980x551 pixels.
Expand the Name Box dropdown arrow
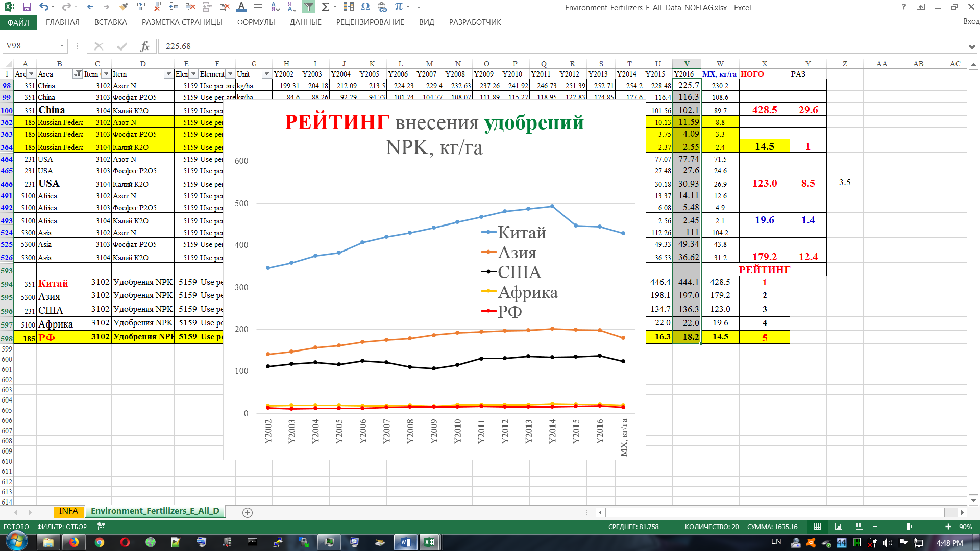[62, 46]
